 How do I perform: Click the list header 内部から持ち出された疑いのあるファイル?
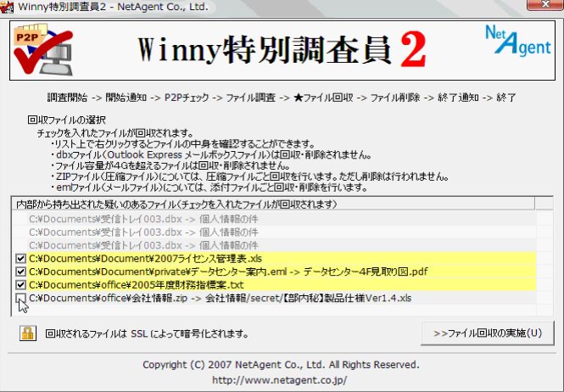(273, 204)
